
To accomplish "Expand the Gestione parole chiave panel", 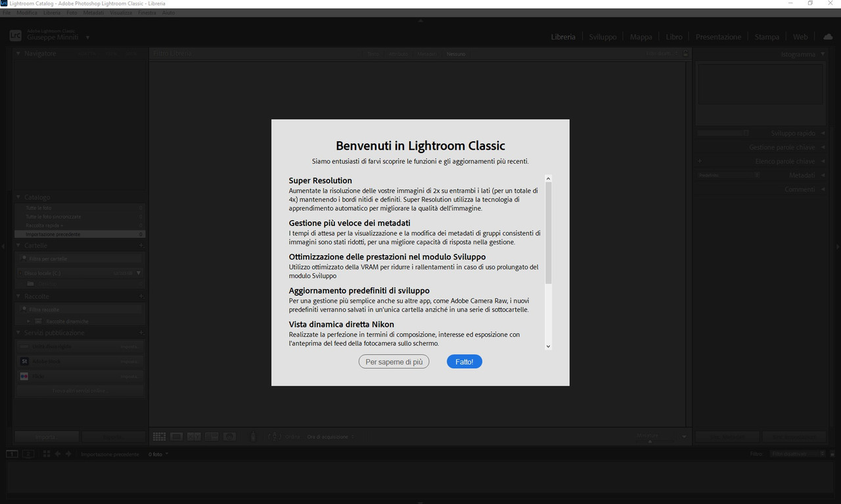I will (x=823, y=147).
